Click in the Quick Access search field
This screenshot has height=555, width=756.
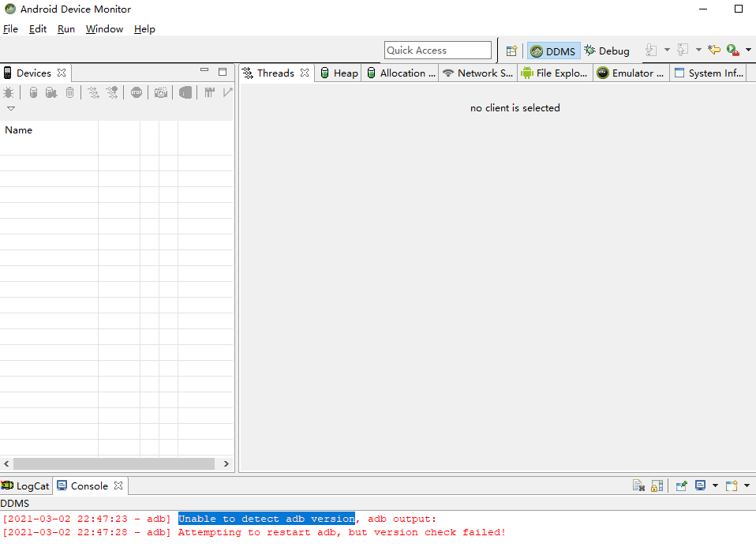click(438, 51)
